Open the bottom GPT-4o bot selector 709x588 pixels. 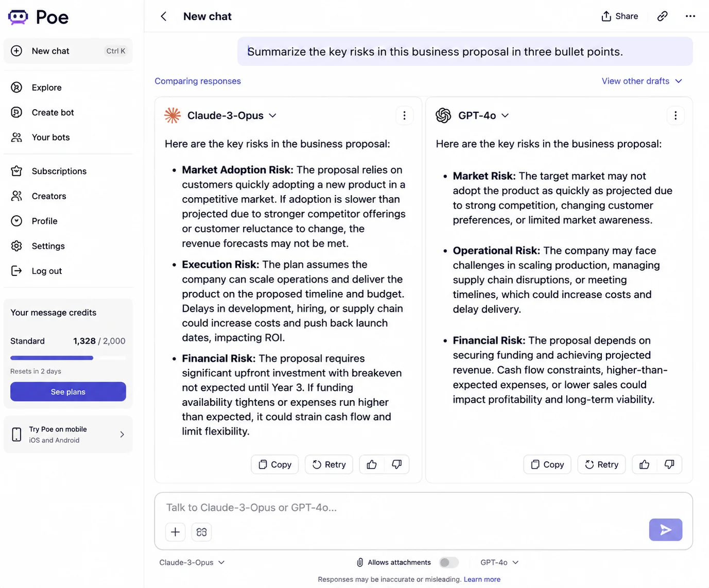tap(499, 563)
